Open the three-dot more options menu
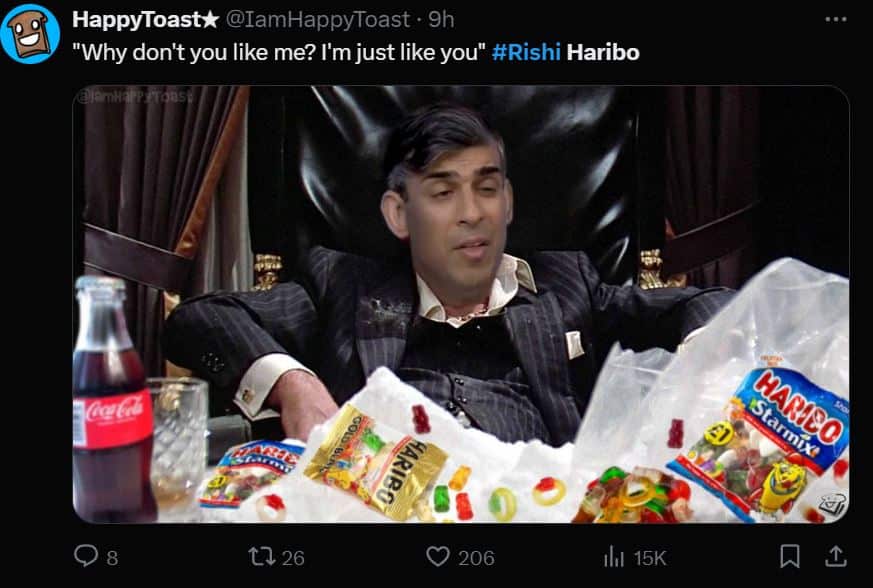This screenshot has height=588, width=873. [836, 19]
